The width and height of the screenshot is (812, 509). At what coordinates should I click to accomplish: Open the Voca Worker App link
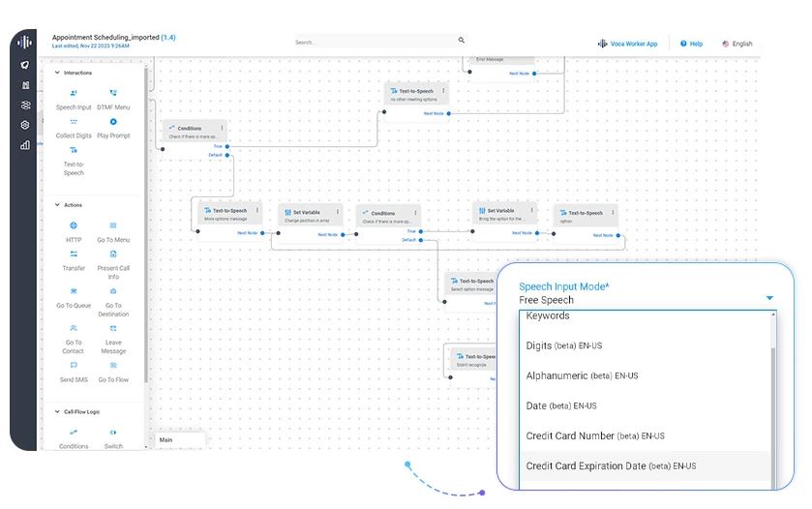pos(628,44)
